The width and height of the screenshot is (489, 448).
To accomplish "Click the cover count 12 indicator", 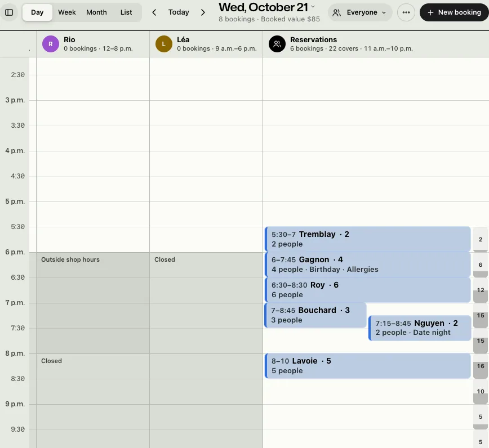I will point(480,290).
